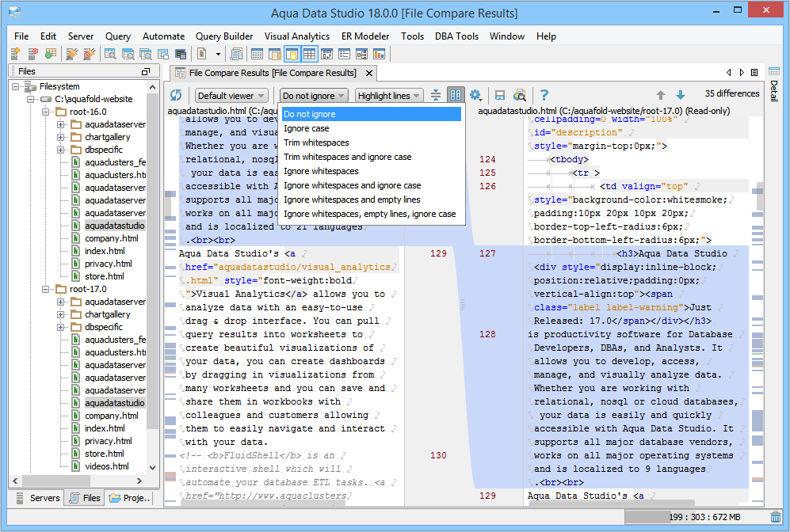Expand chartgallery folder under root-16.0
This screenshot has height=532, width=790.
[60, 137]
